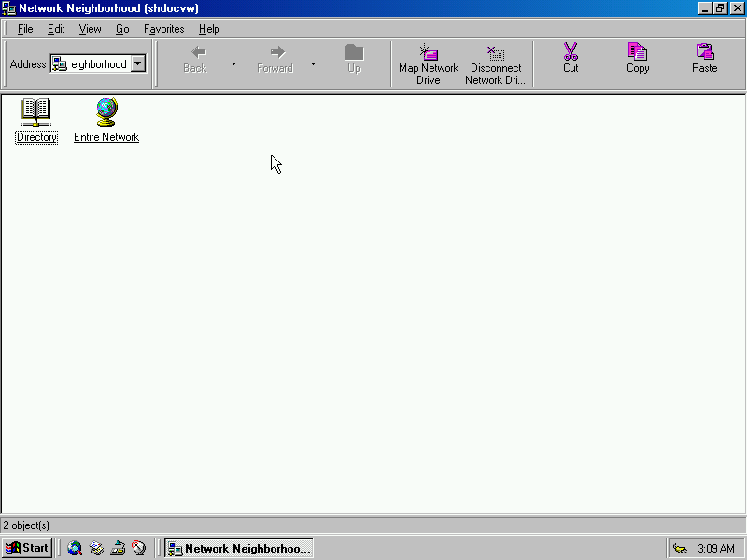
Task: Click the Start button
Action: [x=27, y=548]
